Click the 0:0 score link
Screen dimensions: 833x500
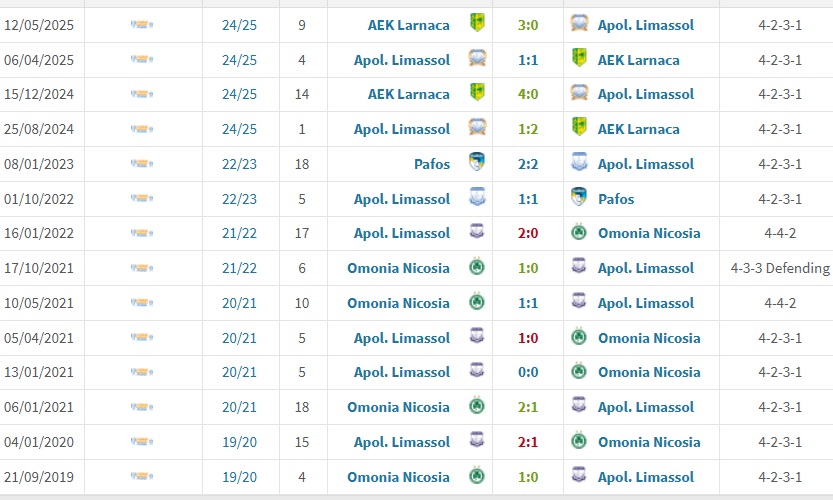526,372
